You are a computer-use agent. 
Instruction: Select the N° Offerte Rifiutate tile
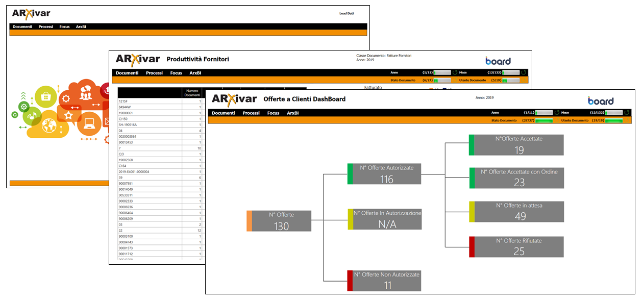pos(518,247)
